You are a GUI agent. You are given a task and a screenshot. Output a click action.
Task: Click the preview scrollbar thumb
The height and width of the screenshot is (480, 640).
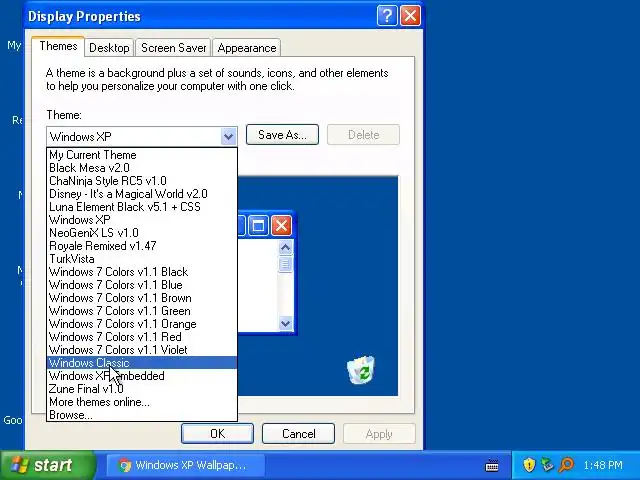[285, 264]
